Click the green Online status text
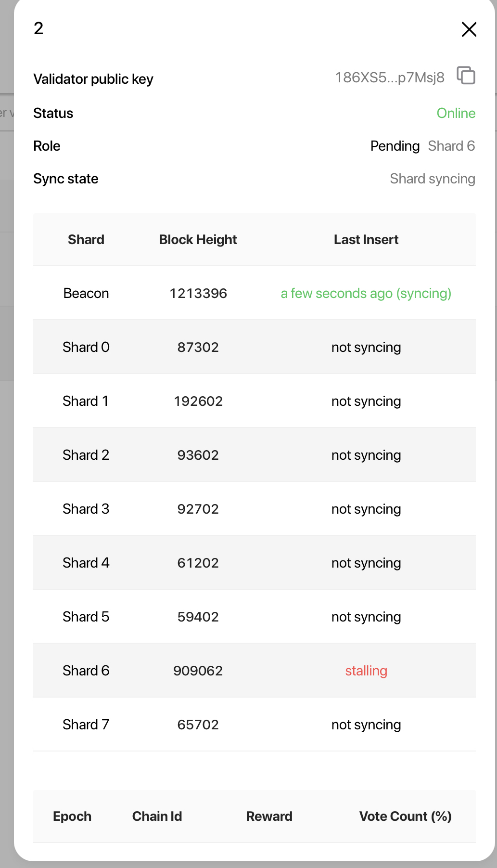This screenshot has width=497, height=868. click(456, 113)
